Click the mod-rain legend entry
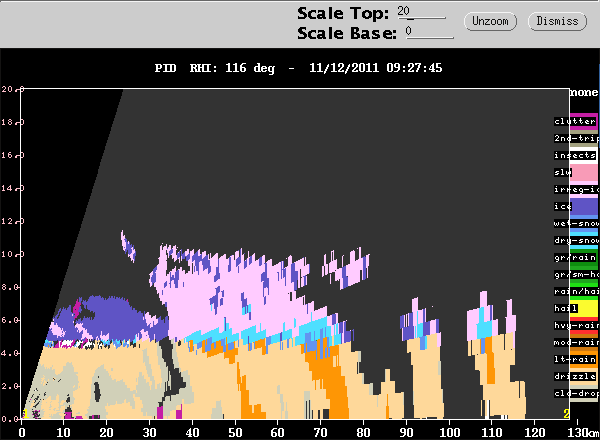 click(x=576, y=342)
